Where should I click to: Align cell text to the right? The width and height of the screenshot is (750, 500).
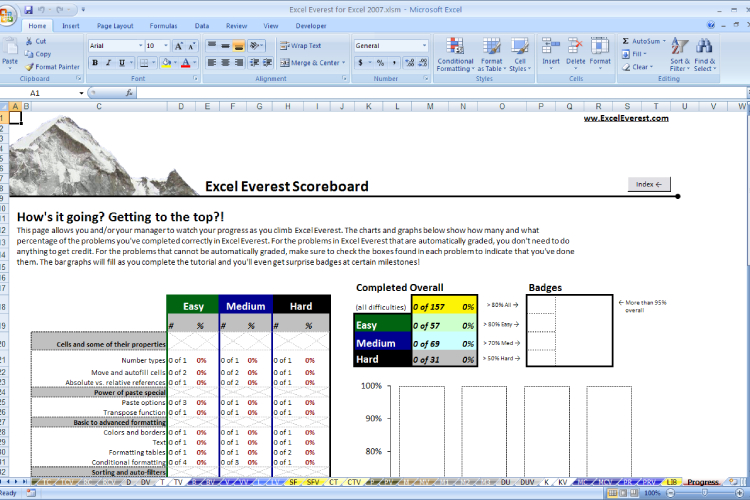coord(239,63)
